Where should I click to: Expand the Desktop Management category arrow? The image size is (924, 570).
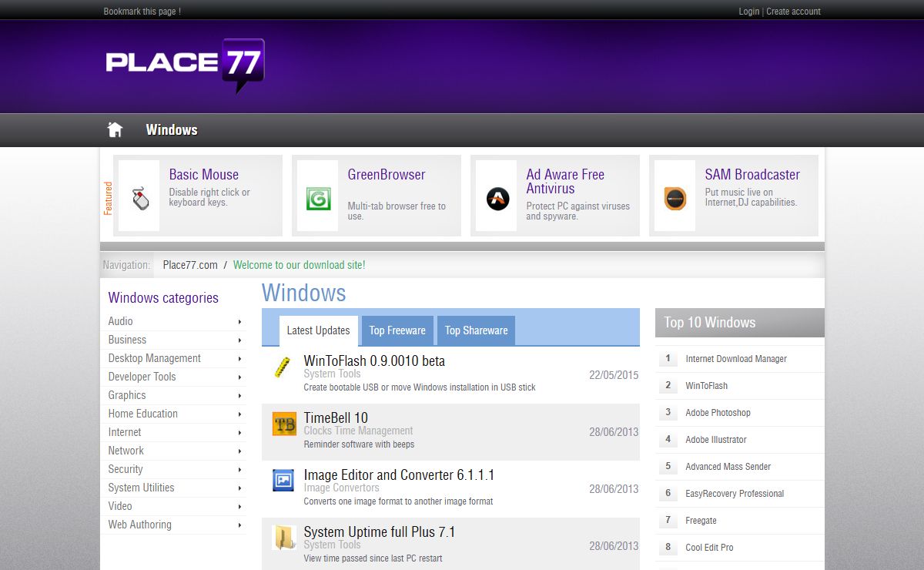(x=239, y=358)
